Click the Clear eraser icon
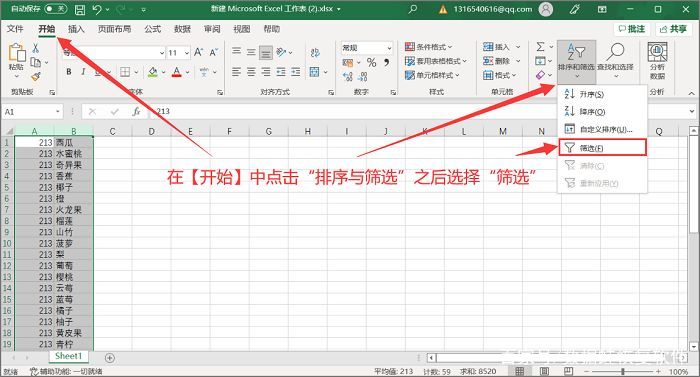The height and width of the screenshot is (377, 700). click(540, 75)
